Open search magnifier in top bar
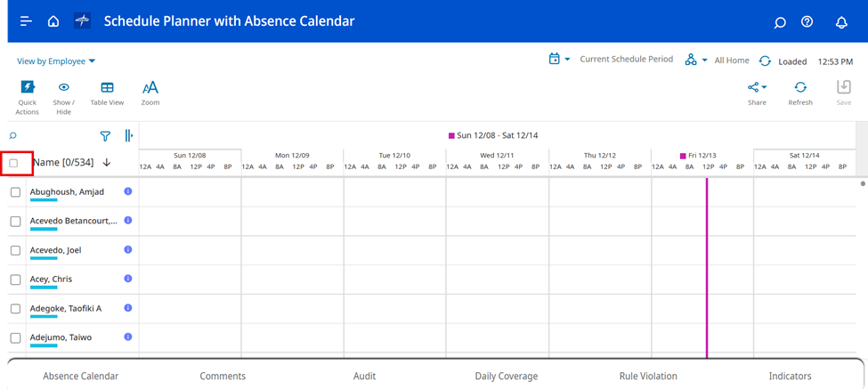The width and height of the screenshot is (868, 389). point(780,22)
